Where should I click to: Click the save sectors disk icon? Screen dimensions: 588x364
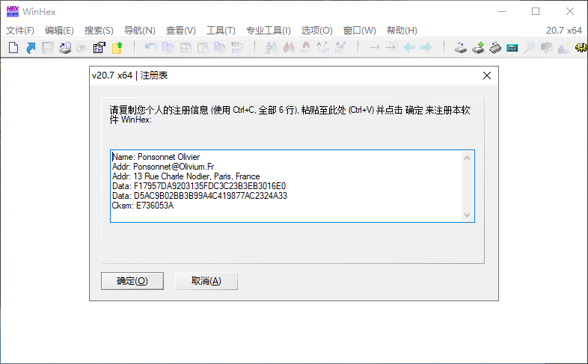[x=65, y=48]
